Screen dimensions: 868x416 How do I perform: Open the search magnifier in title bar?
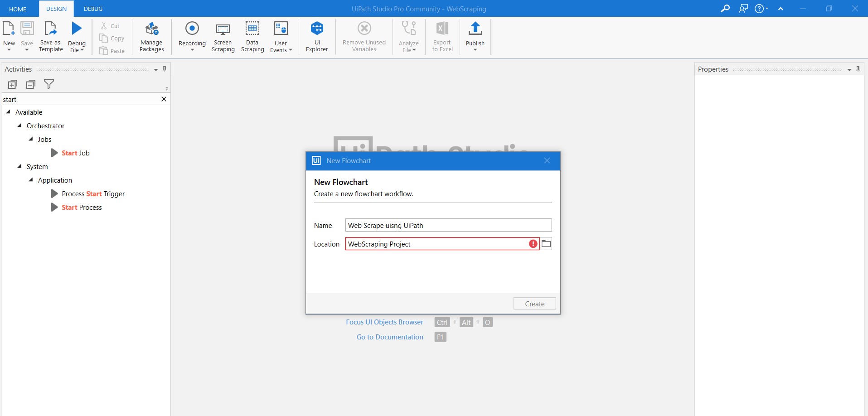click(725, 9)
